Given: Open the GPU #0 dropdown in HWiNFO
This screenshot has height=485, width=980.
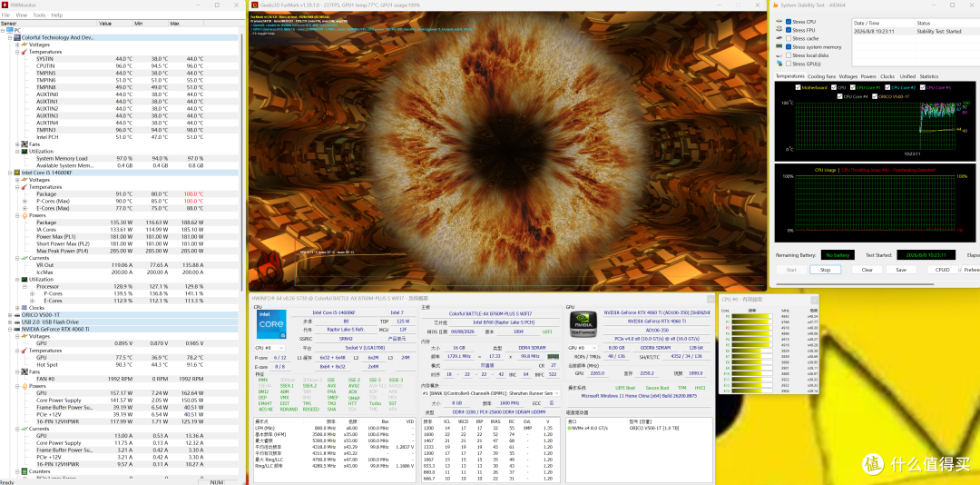Looking at the screenshot, I should 583,347.
